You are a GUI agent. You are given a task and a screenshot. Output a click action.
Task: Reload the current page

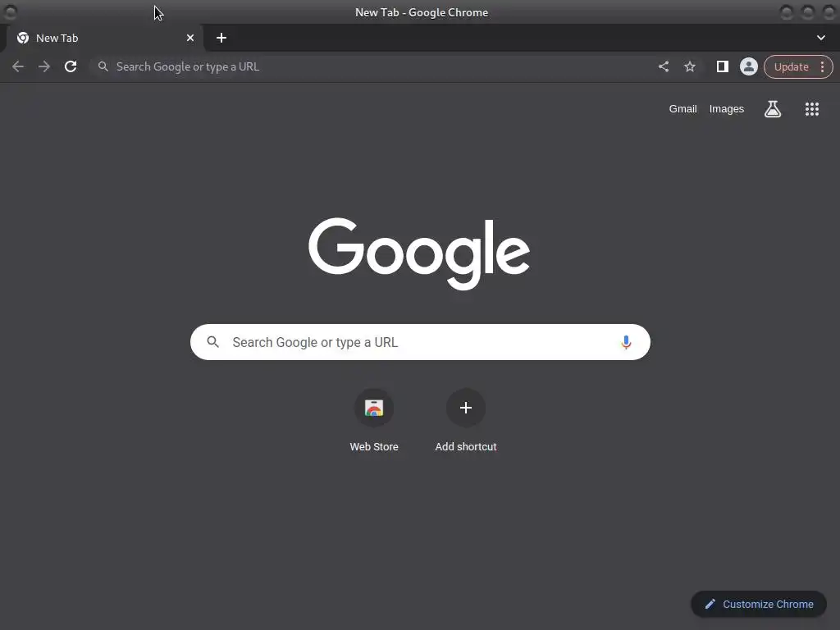click(x=71, y=66)
